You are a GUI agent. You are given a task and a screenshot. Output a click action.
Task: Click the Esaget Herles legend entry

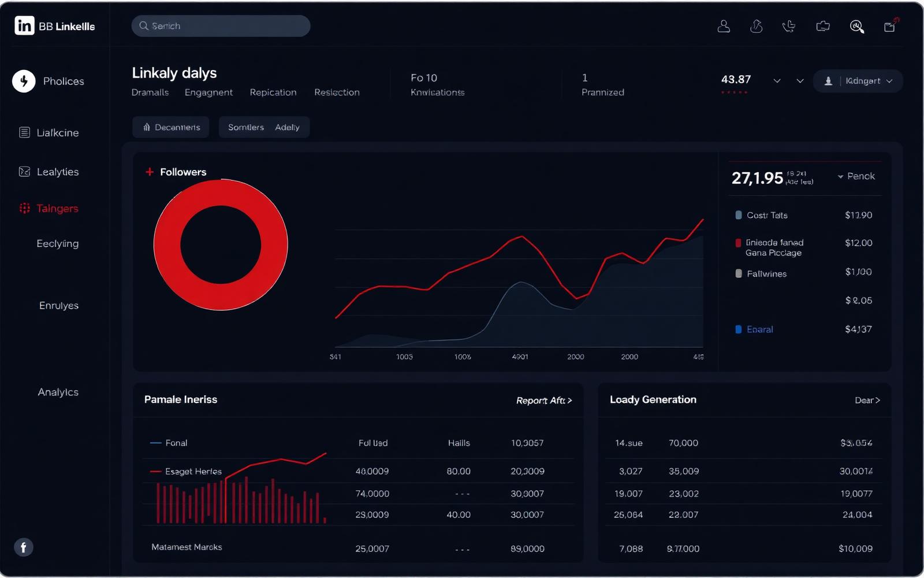point(186,471)
